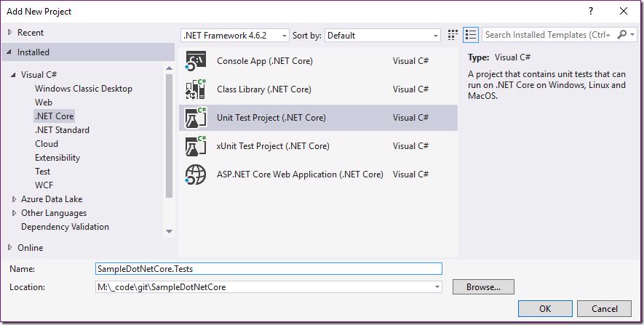Open the Location path dropdown

coord(437,287)
